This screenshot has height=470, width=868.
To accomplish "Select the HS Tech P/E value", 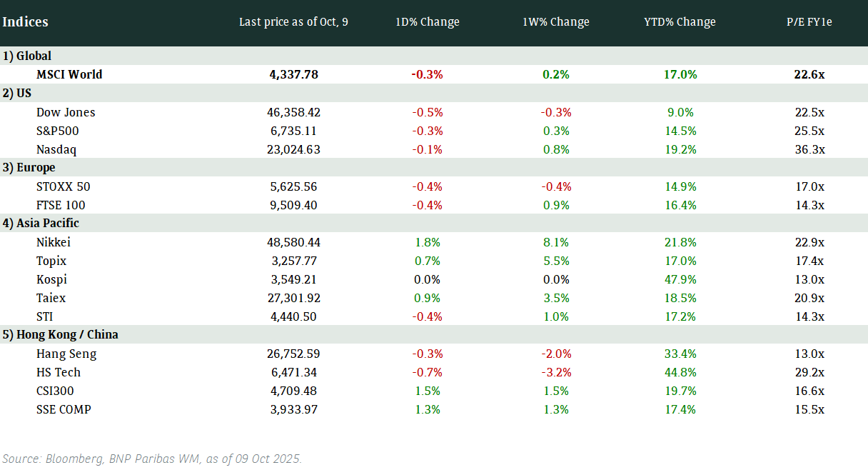I will point(809,372).
